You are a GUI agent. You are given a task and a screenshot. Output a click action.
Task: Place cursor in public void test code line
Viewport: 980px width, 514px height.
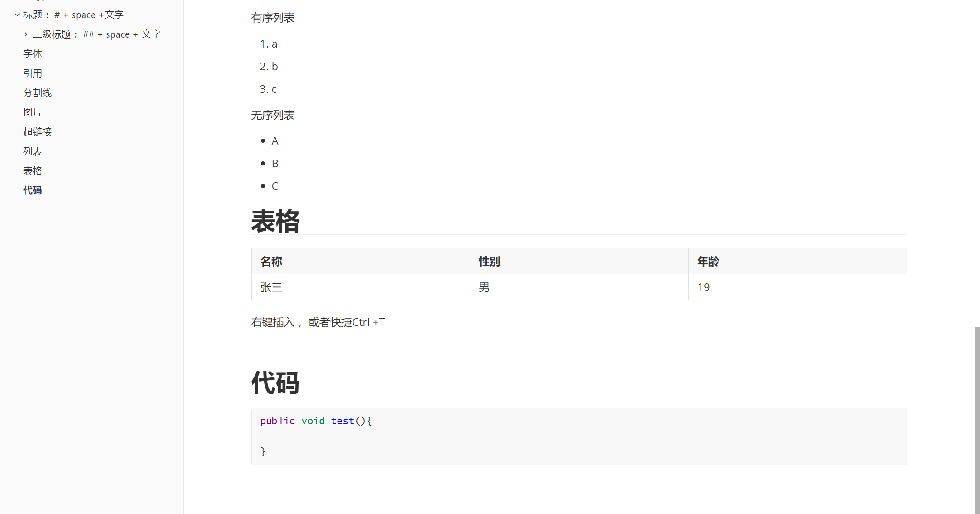[x=316, y=421]
